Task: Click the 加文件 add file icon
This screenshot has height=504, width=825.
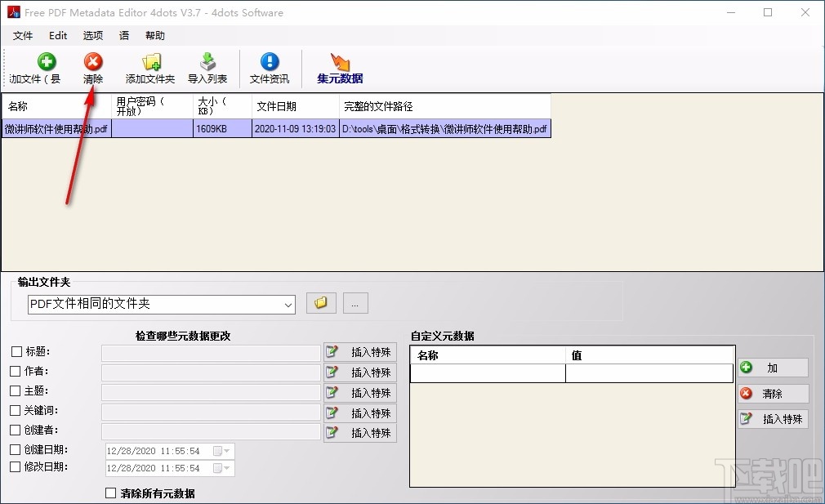Action: pos(47,68)
